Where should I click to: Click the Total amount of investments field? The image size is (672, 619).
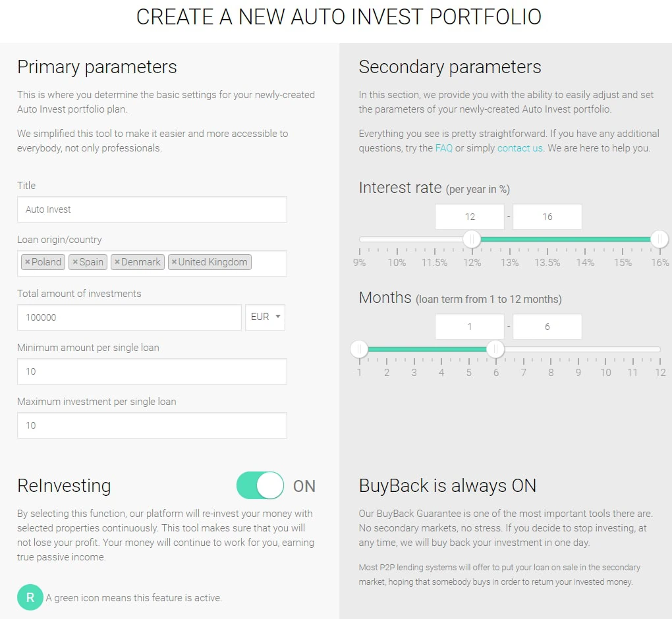pyautogui.click(x=129, y=317)
